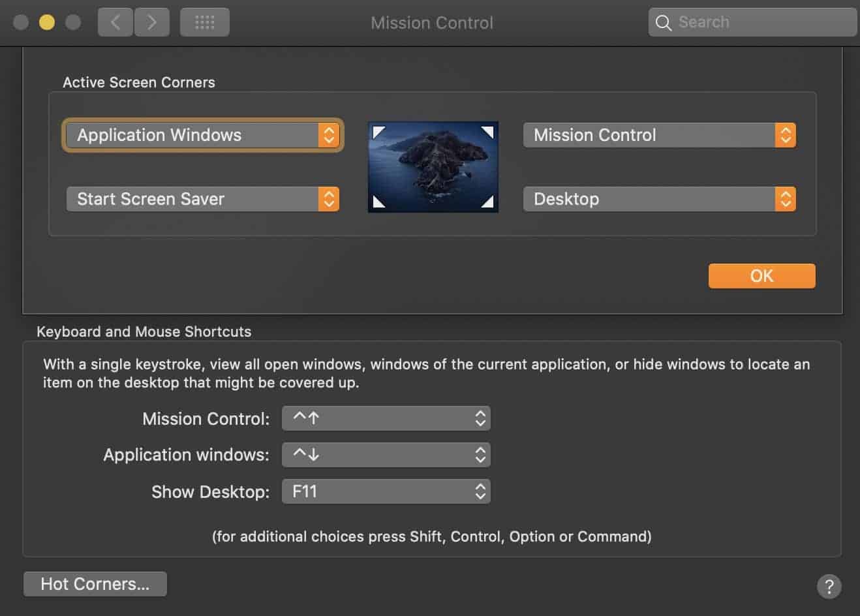Screen dimensions: 860x616
Task: Show all preferences grid icon
Action: tap(205, 23)
